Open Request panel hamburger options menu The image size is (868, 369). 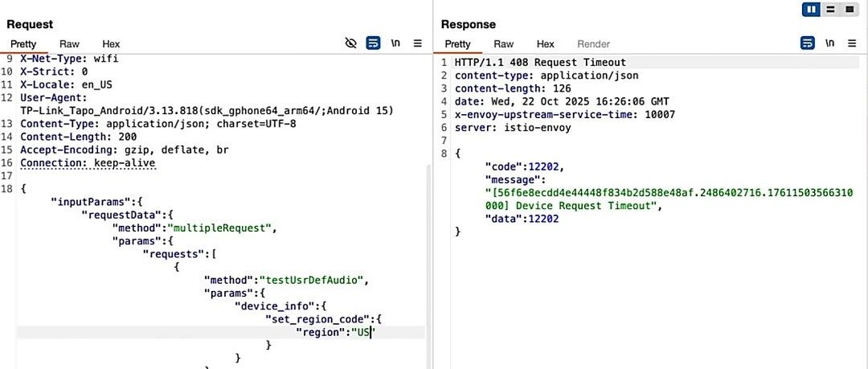[417, 43]
